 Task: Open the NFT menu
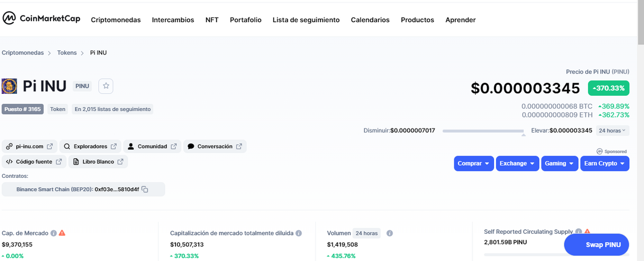click(212, 20)
